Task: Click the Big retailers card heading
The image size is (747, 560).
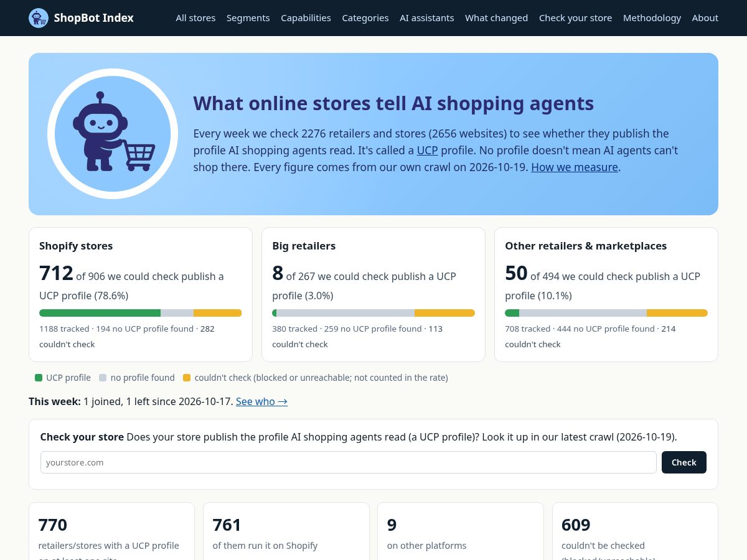Action: click(x=304, y=246)
